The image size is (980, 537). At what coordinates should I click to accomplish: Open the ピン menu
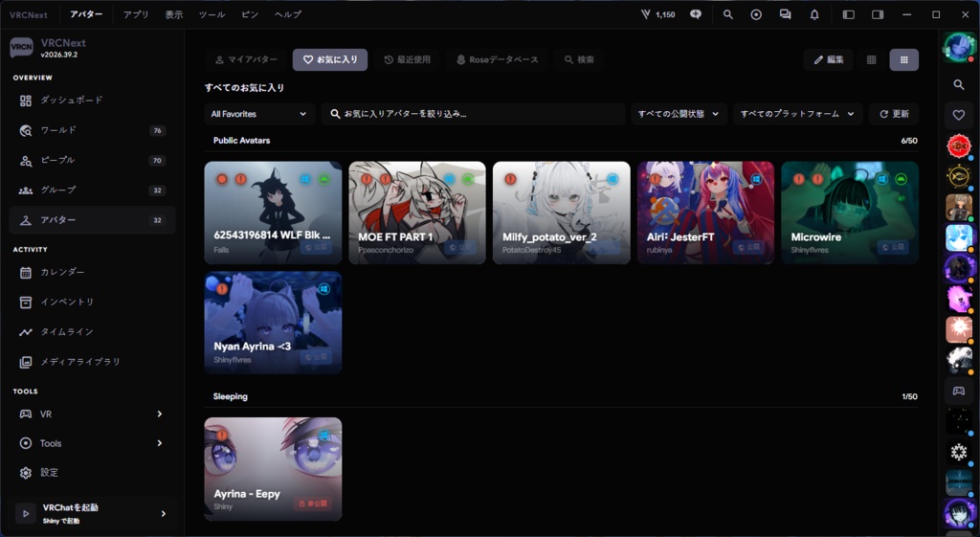click(250, 14)
